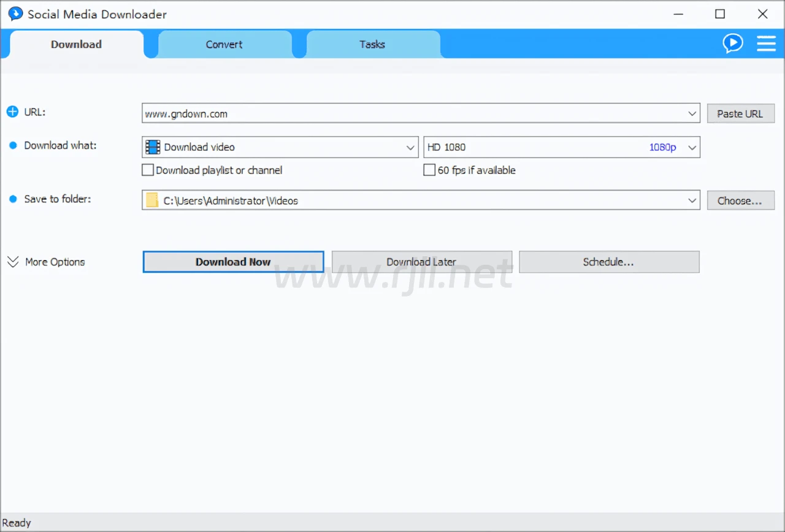
Task: Open the Download video type dropdown
Action: (411, 148)
